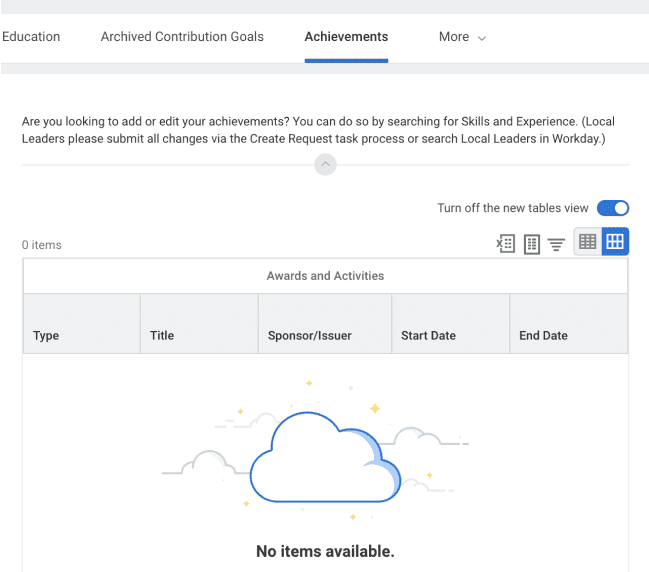Click the cloud illustration
The height and width of the screenshot is (572, 649).
point(325,460)
